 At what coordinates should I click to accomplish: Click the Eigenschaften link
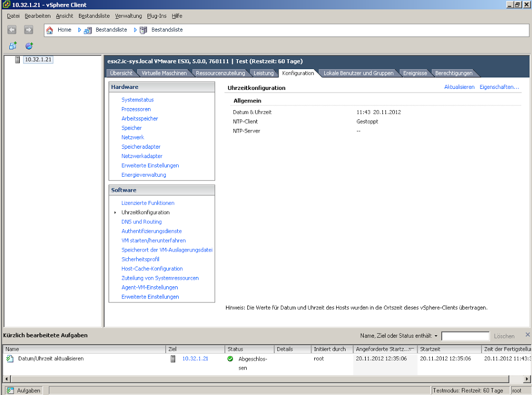499,87
